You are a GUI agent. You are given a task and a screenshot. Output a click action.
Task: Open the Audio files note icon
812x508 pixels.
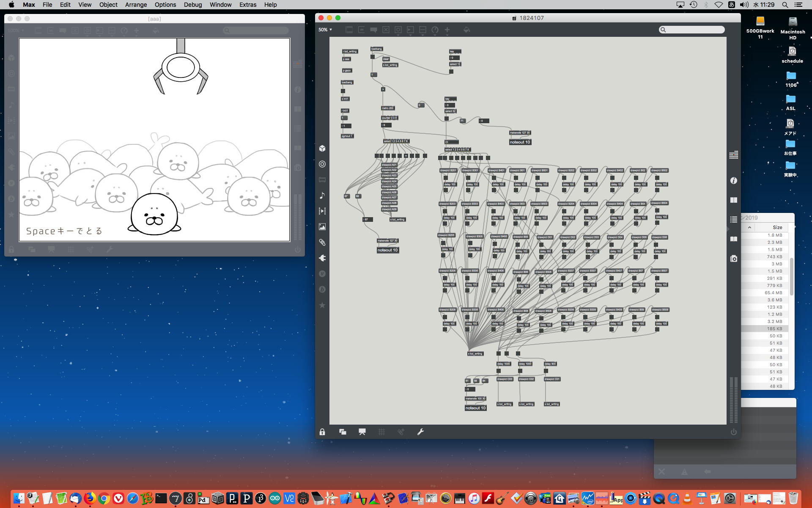point(322,195)
